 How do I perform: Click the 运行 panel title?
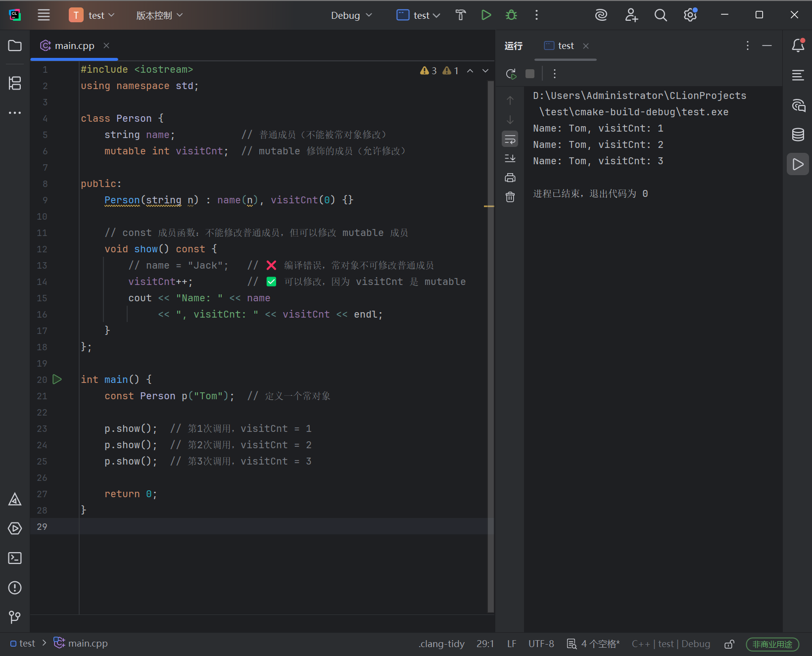point(513,46)
